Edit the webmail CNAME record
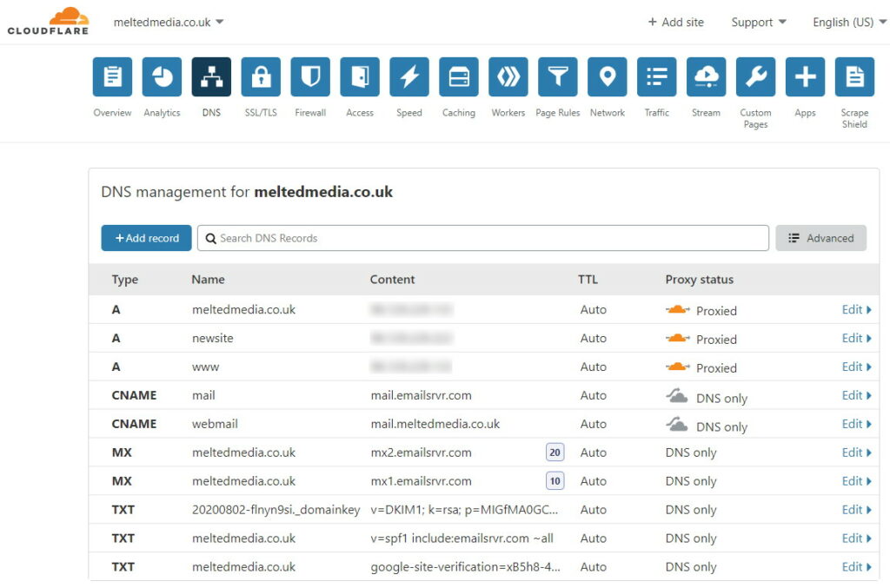Image resolution: width=890 pixels, height=588 pixels. (x=856, y=424)
